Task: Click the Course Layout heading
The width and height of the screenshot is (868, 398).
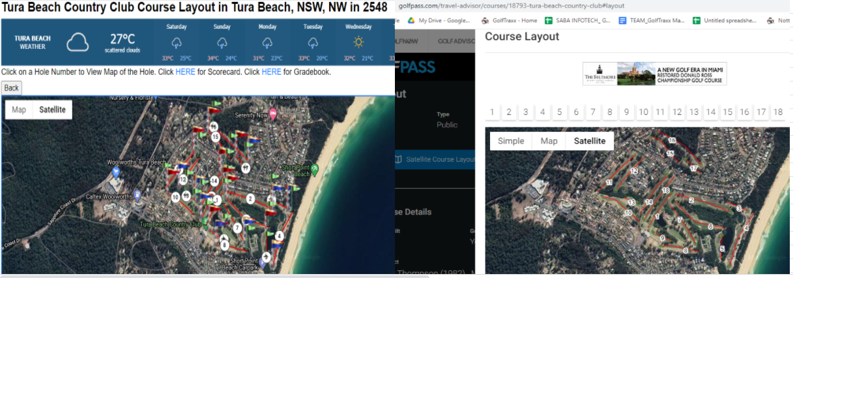Action: (x=522, y=37)
